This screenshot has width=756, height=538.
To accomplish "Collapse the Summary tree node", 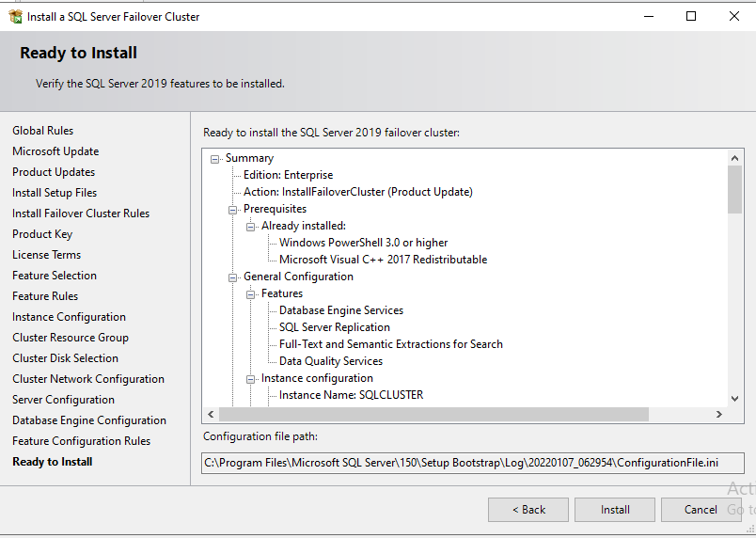I will 215,159.
